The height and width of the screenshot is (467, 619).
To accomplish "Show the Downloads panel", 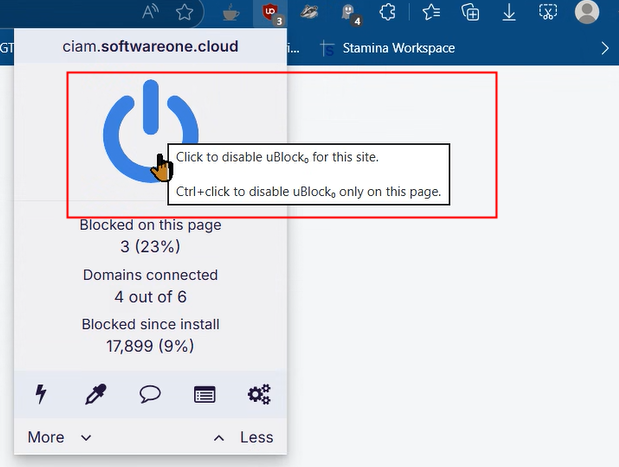I will (x=509, y=13).
